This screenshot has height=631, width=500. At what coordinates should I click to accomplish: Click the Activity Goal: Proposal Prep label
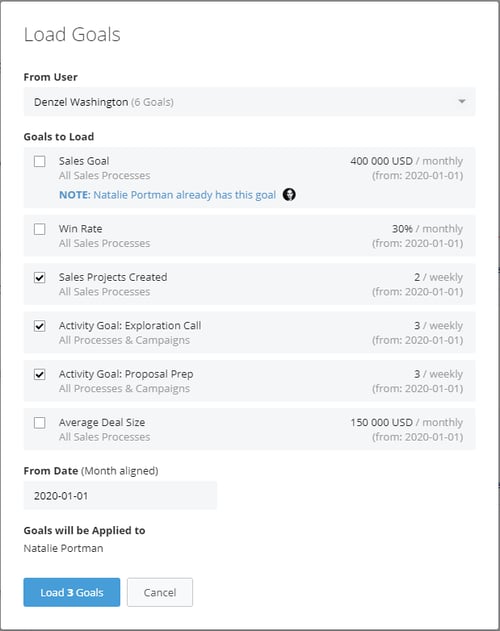pos(126,374)
